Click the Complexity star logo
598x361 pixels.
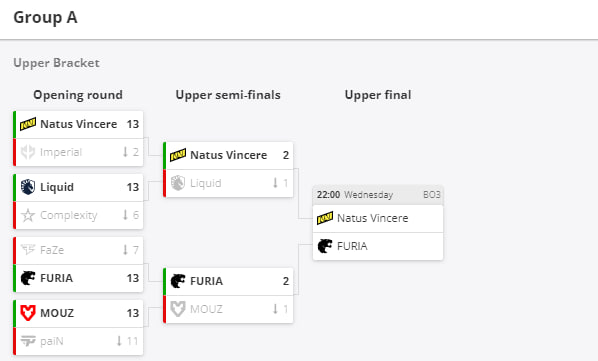[28, 215]
